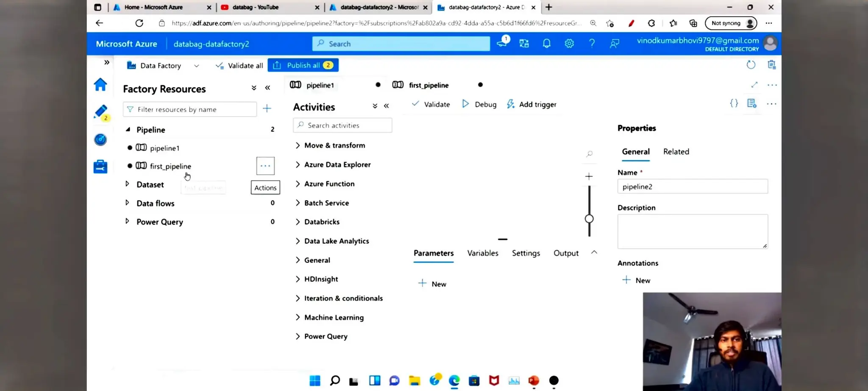868x391 pixels.
Task: Expand Azure Data Explorer activities
Action: click(x=298, y=165)
